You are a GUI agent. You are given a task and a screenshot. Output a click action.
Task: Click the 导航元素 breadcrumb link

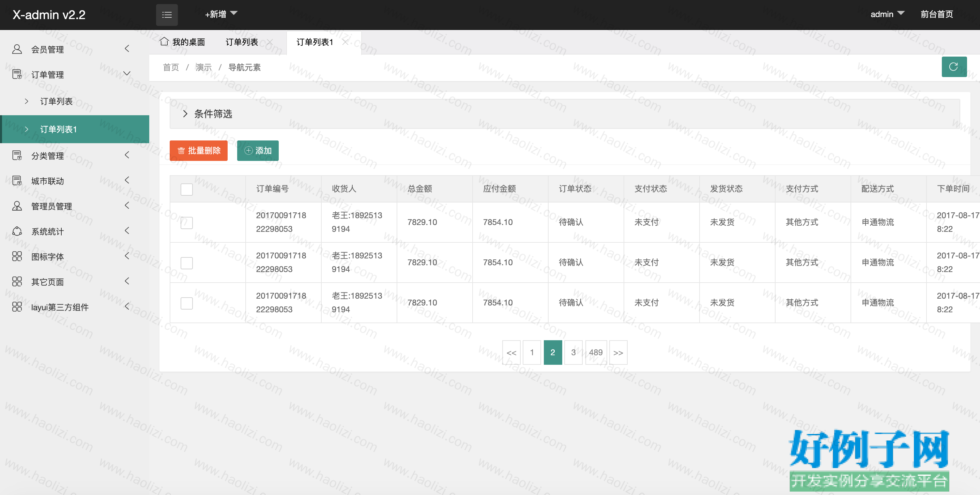click(x=245, y=67)
